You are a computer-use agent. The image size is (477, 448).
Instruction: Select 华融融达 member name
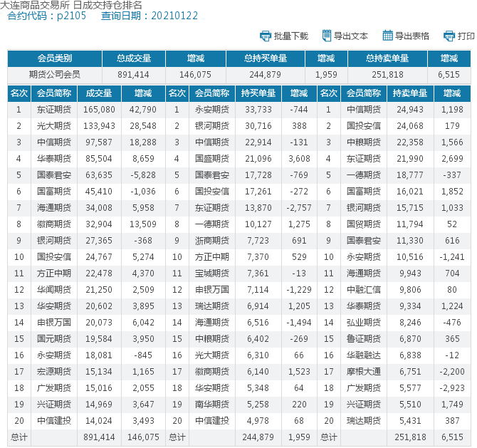pyautogui.click(x=364, y=355)
